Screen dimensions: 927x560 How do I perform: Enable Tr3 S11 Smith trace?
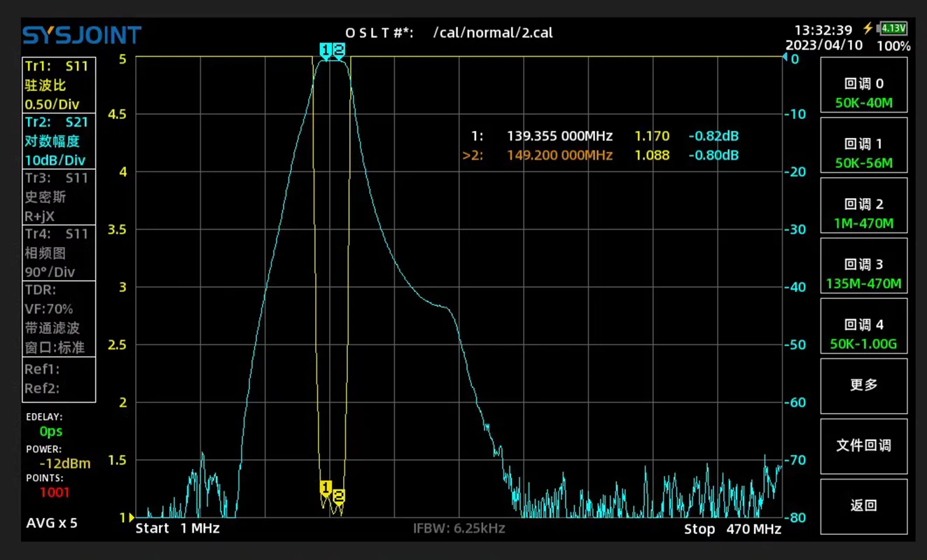(x=58, y=197)
